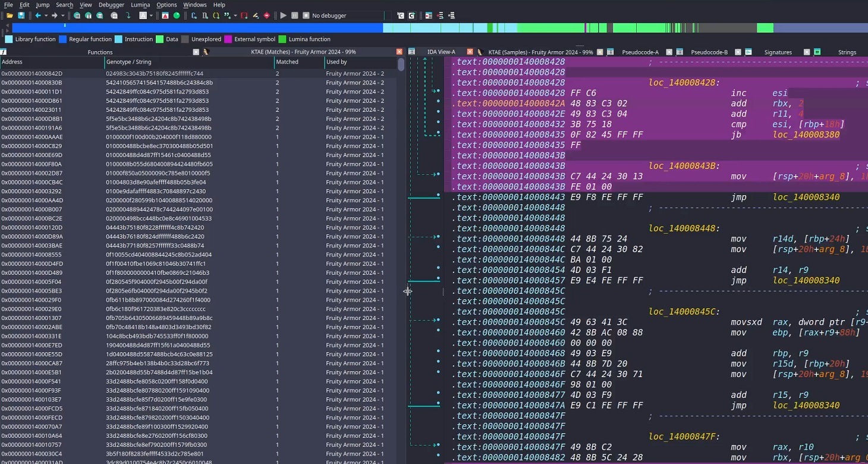Image resolution: width=868 pixels, height=464 pixels.
Task: Open the back-history dropdown arrow
Action: (45, 15)
